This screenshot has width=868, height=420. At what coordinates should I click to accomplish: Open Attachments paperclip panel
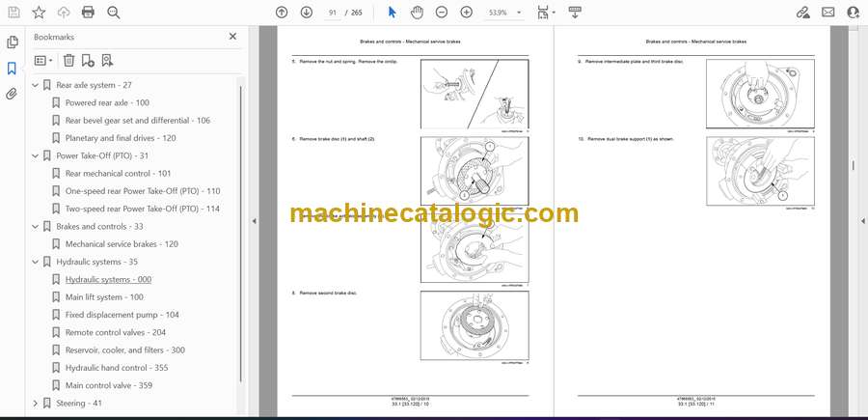click(x=12, y=95)
